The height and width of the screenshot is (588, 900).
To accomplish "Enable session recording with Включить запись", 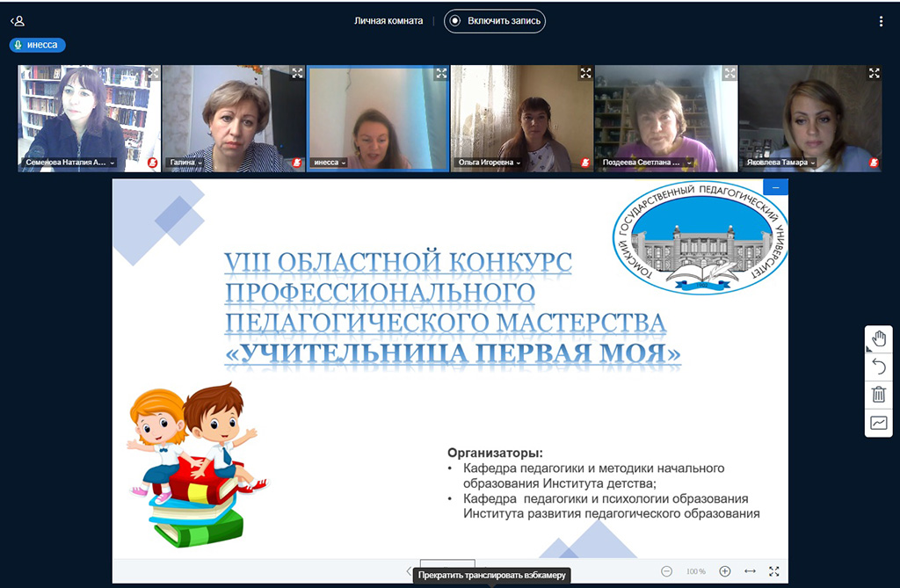I will click(495, 21).
